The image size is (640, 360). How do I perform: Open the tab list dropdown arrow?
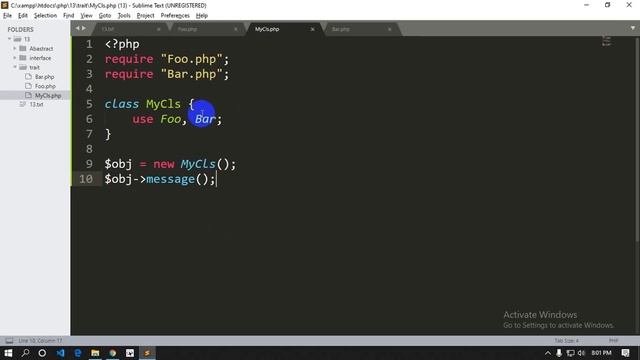pos(633,28)
